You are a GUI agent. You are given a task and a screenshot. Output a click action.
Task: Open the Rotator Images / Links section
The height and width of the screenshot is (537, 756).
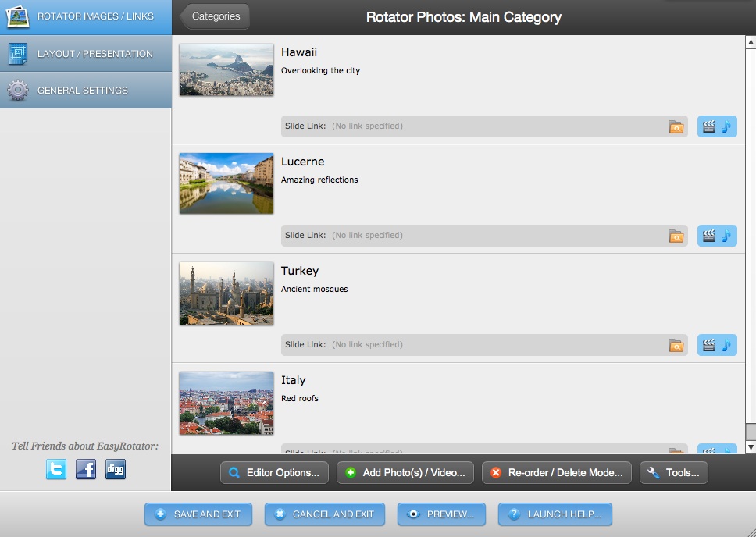[86, 17]
